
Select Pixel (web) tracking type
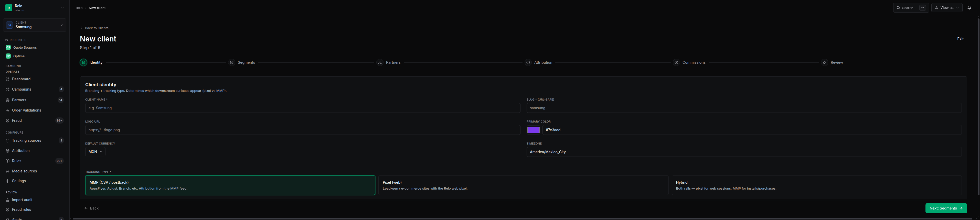pyautogui.click(x=523, y=185)
